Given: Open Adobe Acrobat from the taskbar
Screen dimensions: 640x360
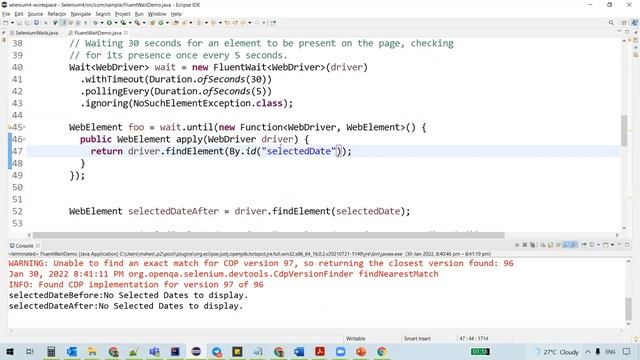Looking at the screenshot, I should (x=320, y=351).
